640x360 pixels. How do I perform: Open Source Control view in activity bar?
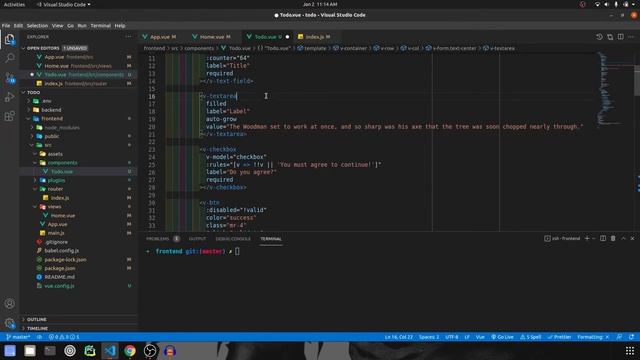(x=9, y=78)
